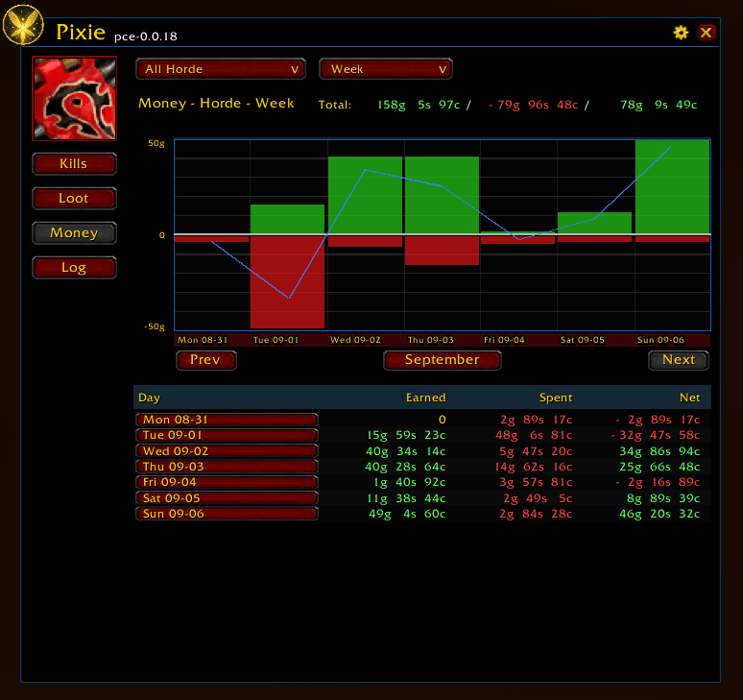Click the Sun 09-06 chart axis label
Viewport: 743px width, 700px height.
[660, 340]
